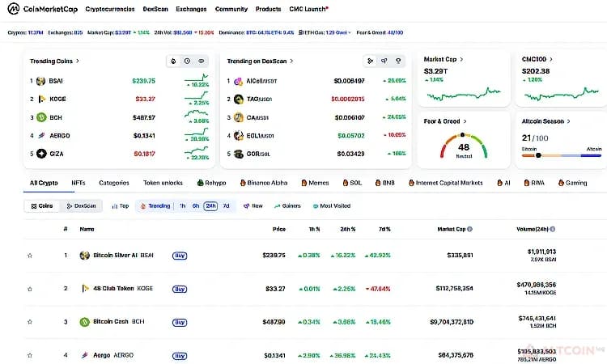Open CMC100 sparkline chart
Screen dimensions: 607x364
(562, 94)
